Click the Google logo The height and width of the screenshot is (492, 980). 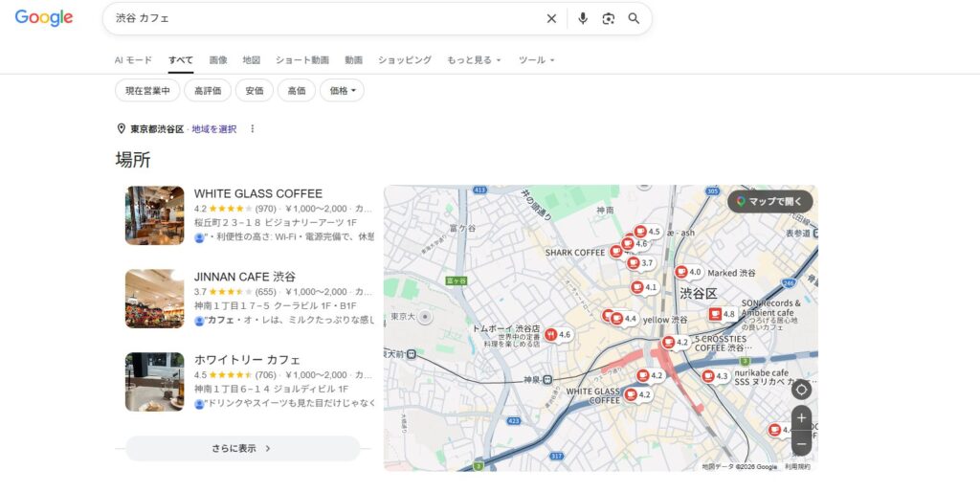pos(44,18)
